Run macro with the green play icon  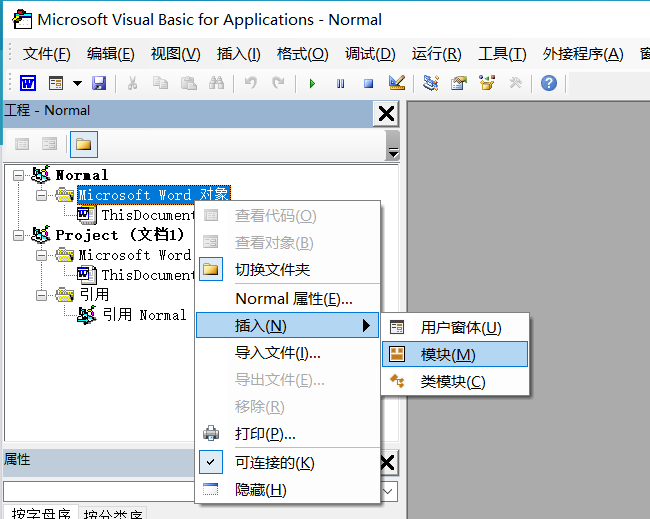(312, 84)
